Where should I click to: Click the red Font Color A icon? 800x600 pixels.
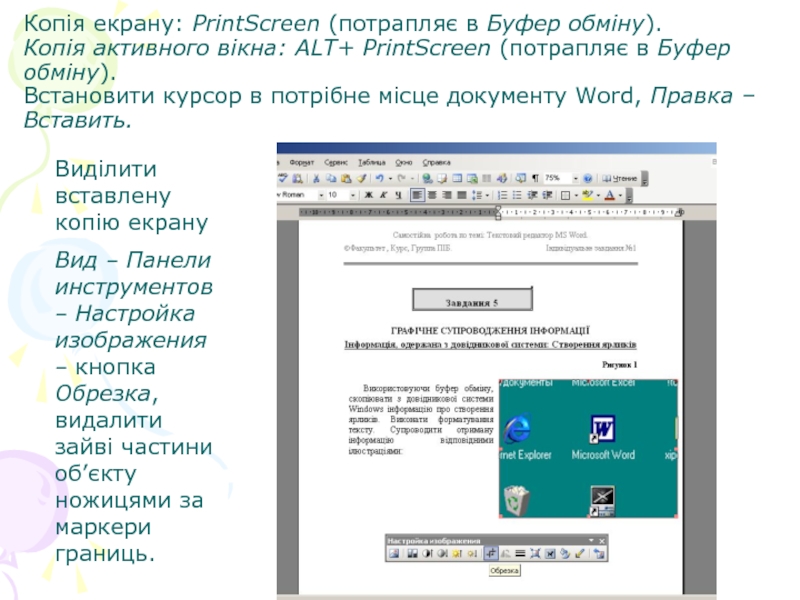pos(610,195)
